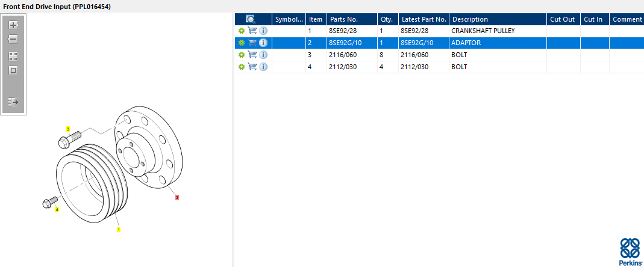Select callout 1 label on pulley diagram
Image resolution: width=644 pixels, height=267 pixels.
click(119, 229)
